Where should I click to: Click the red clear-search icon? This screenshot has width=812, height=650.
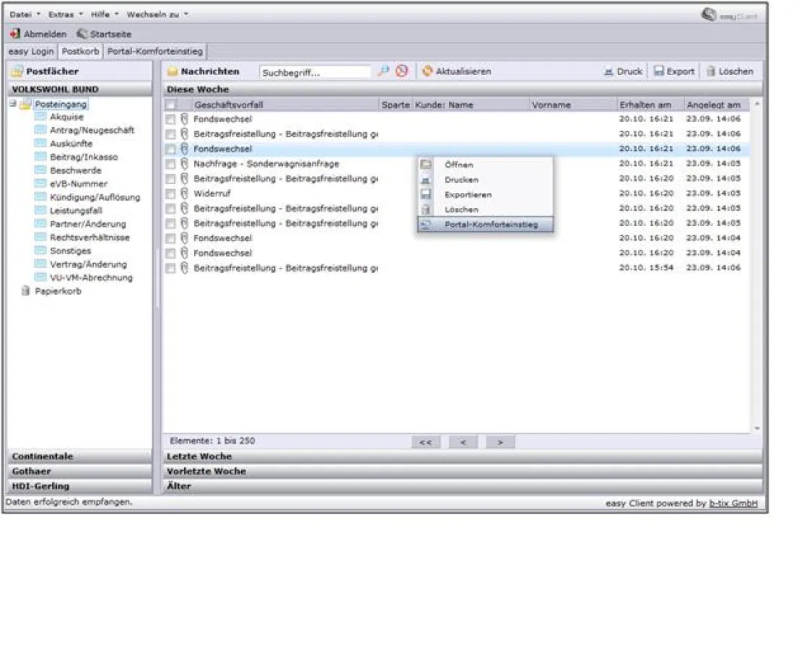pos(402,71)
